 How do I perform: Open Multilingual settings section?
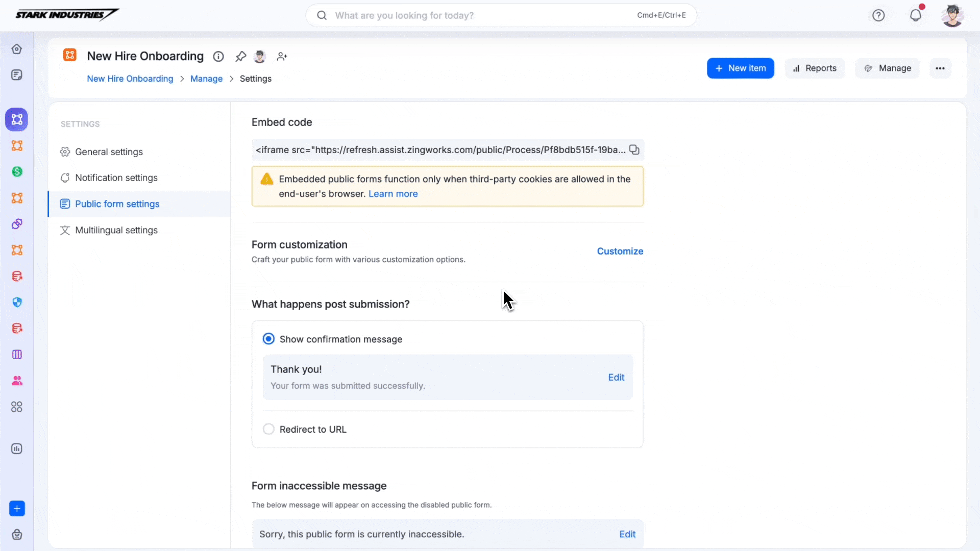coord(116,230)
